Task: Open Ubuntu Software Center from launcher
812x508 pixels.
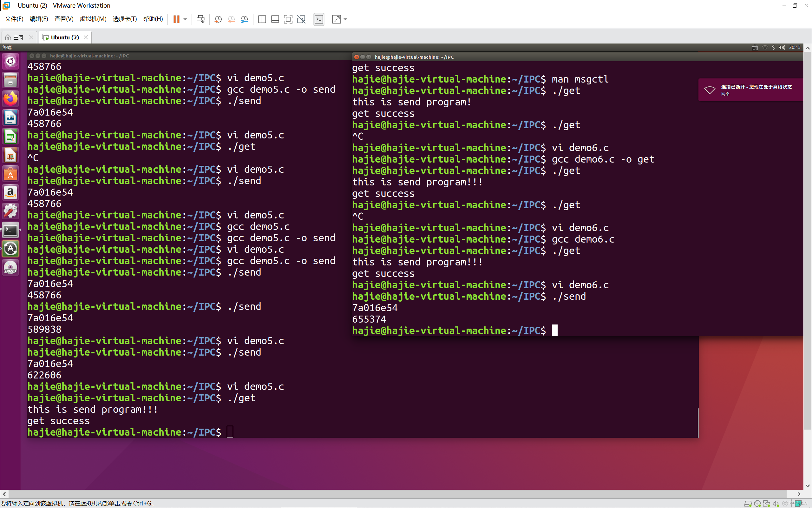Action: pos(10,174)
